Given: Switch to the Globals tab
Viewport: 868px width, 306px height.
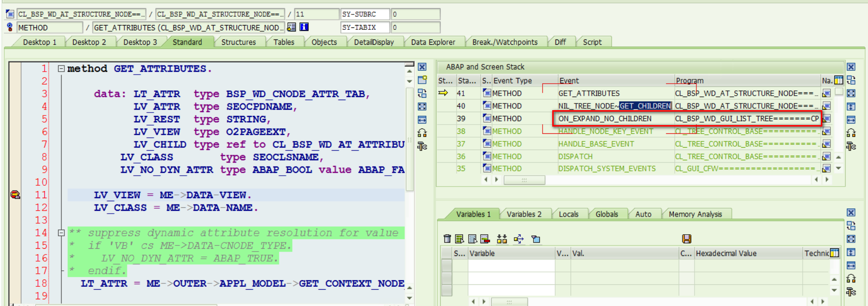Looking at the screenshot, I should coord(607,214).
